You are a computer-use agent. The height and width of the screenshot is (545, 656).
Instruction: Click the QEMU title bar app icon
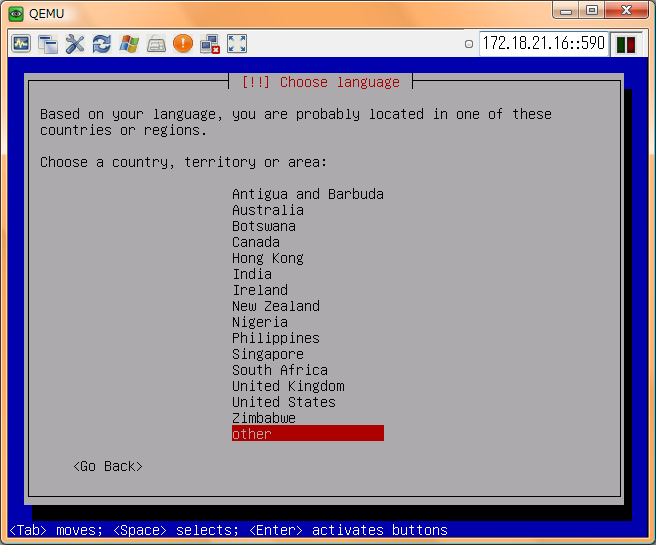point(16,13)
